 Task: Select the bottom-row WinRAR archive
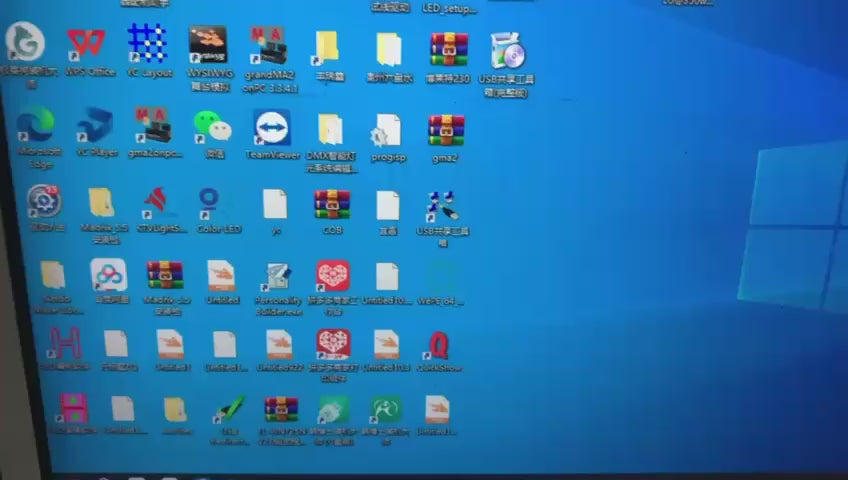pos(281,409)
